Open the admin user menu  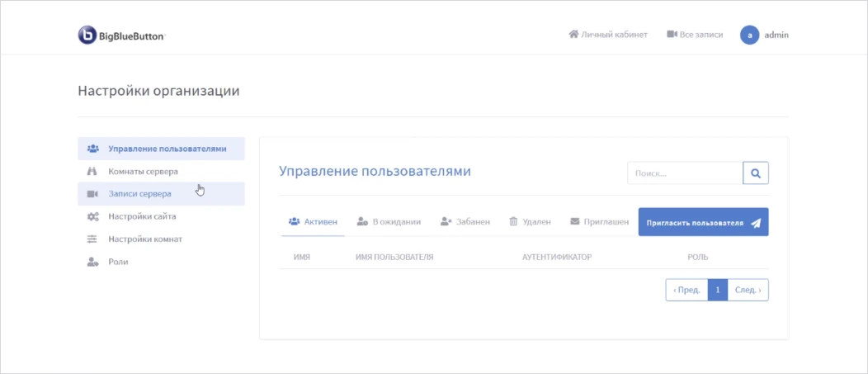coord(765,35)
